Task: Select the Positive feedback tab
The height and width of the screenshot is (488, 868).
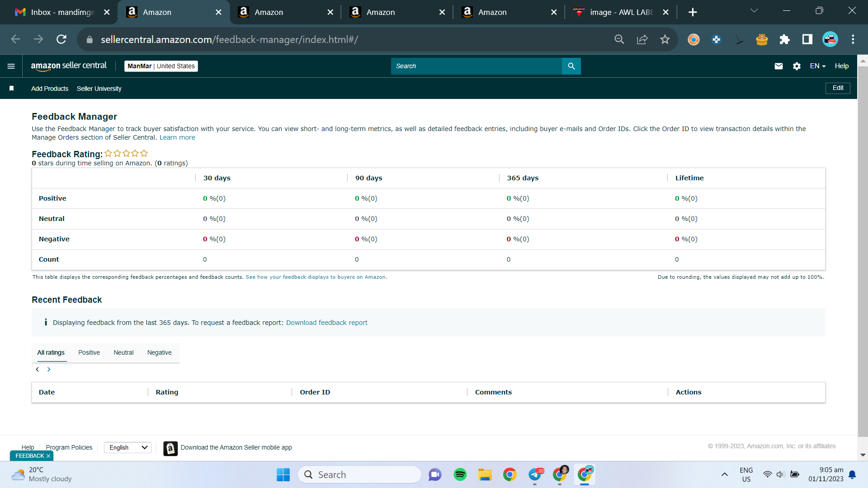Action: pyautogui.click(x=89, y=352)
